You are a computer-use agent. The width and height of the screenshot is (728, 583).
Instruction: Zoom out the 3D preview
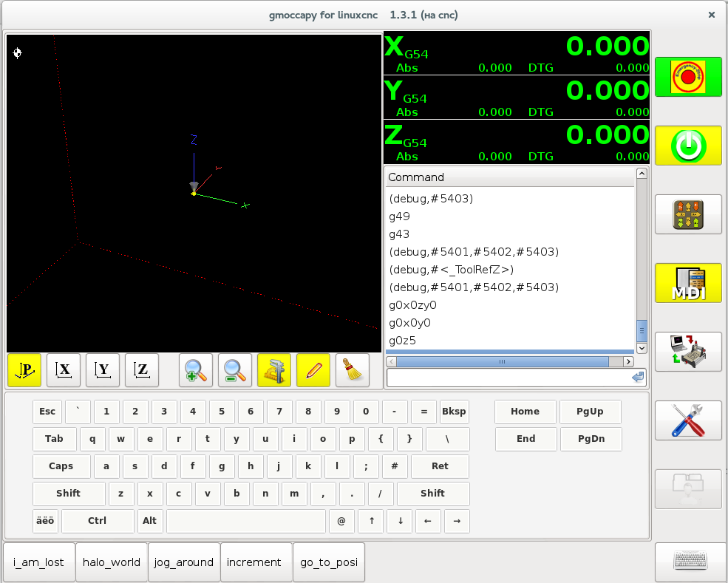click(x=235, y=370)
